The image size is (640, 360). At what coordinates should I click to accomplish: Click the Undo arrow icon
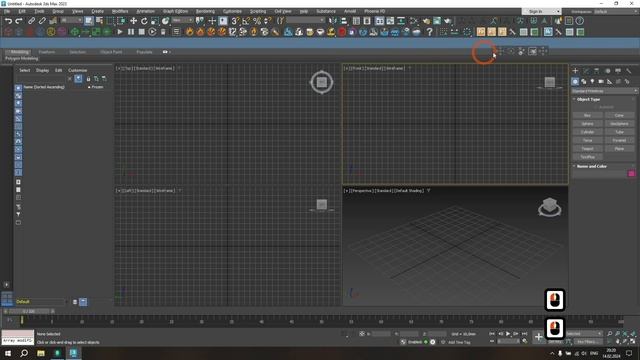(8, 21)
